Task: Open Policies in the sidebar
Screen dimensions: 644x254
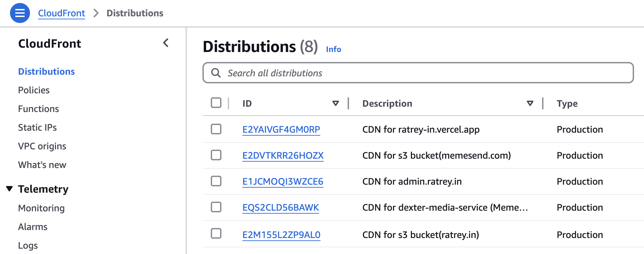Action: [x=34, y=90]
